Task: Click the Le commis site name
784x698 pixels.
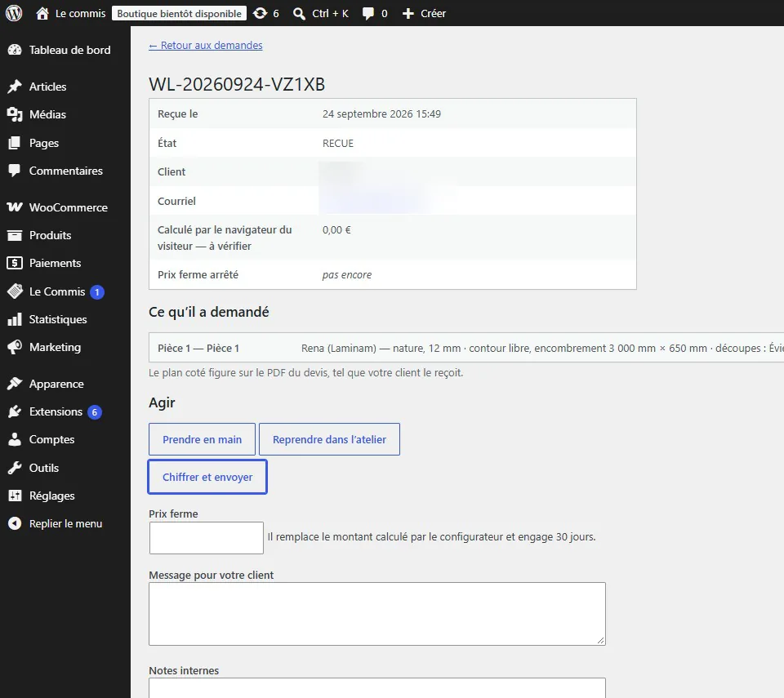Action: click(81, 14)
